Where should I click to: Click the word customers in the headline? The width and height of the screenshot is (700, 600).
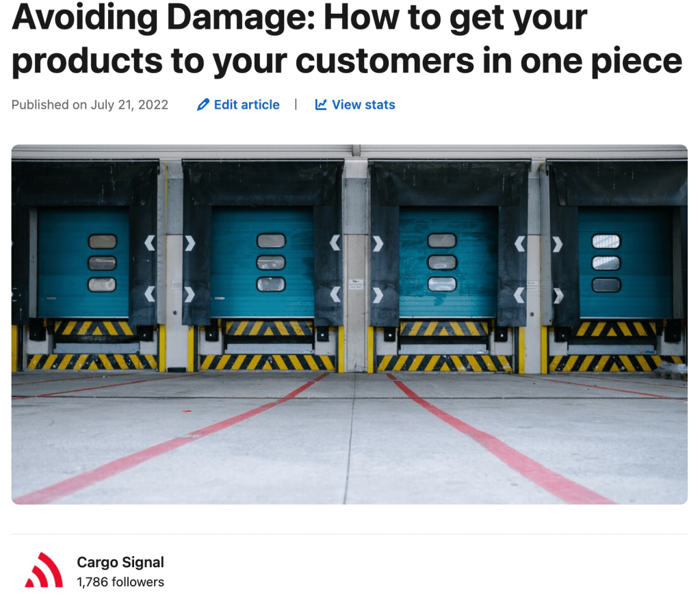coord(385,60)
